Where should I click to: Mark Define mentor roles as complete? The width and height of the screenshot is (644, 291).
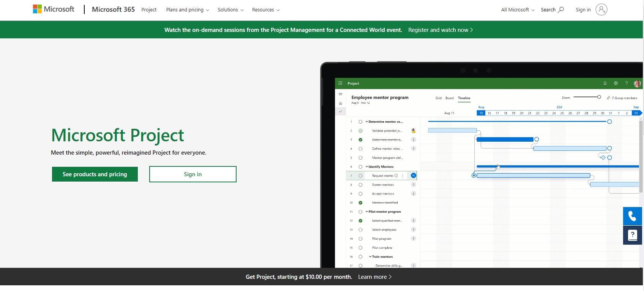360,149
